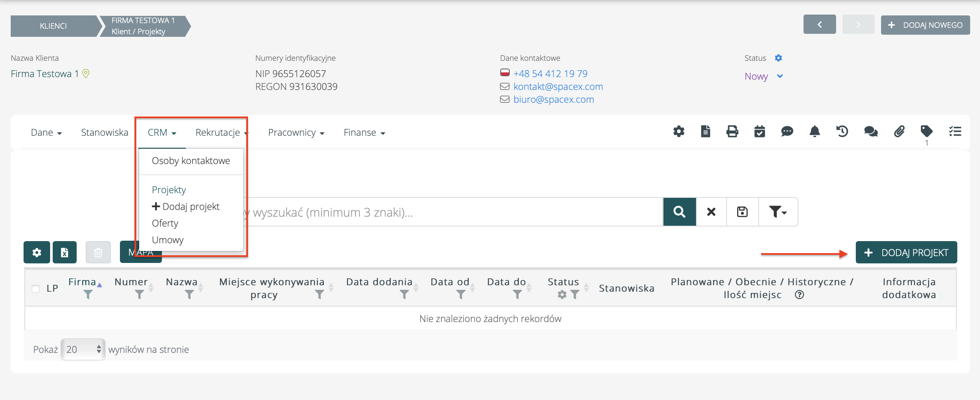The width and height of the screenshot is (980, 400).
Task: Click the bell notifications icon
Action: (814, 131)
